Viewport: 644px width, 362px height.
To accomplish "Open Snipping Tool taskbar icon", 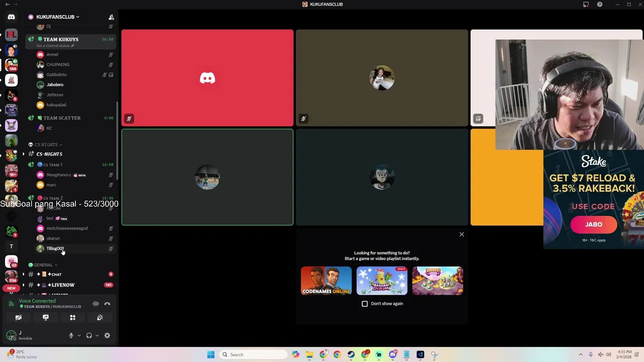I will tap(434, 354).
